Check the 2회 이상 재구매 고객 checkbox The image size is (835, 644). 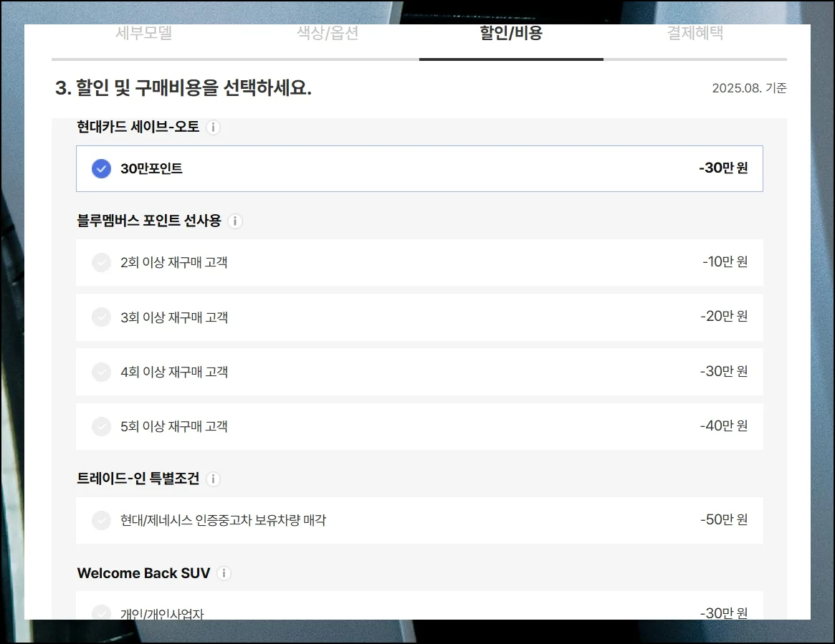[x=102, y=263]
